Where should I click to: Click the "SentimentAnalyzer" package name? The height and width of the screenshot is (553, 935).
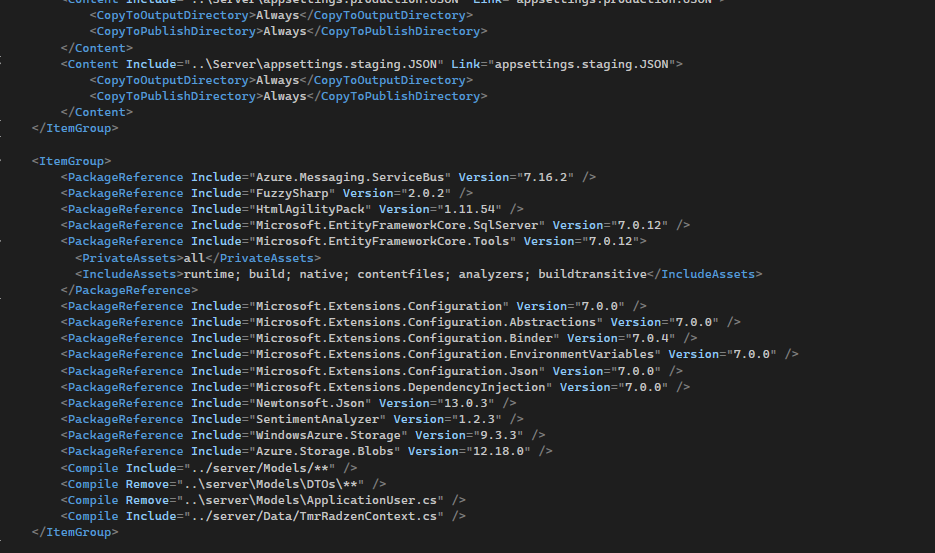pyautogui.click(x=317, y=419)
